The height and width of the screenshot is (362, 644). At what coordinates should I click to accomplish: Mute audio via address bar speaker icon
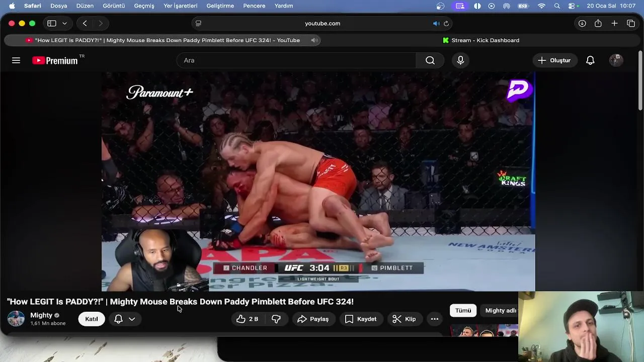click(x=436, y=23)
